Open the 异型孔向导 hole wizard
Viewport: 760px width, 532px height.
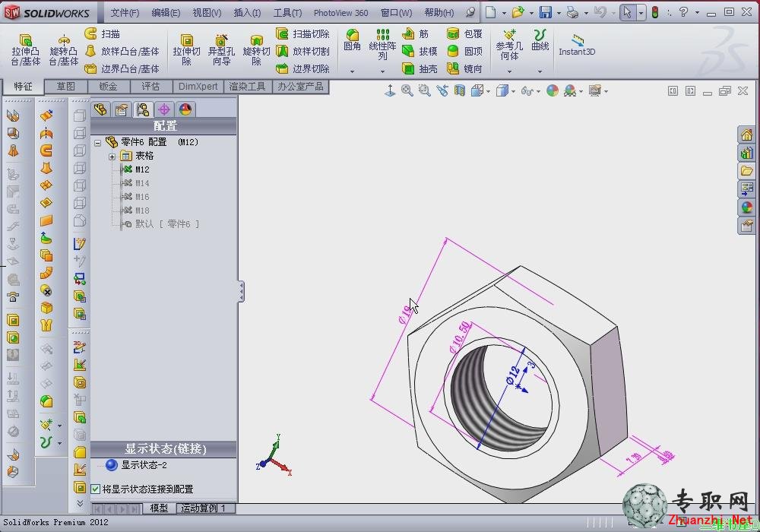pyautogui.click(x=221, y=49)
